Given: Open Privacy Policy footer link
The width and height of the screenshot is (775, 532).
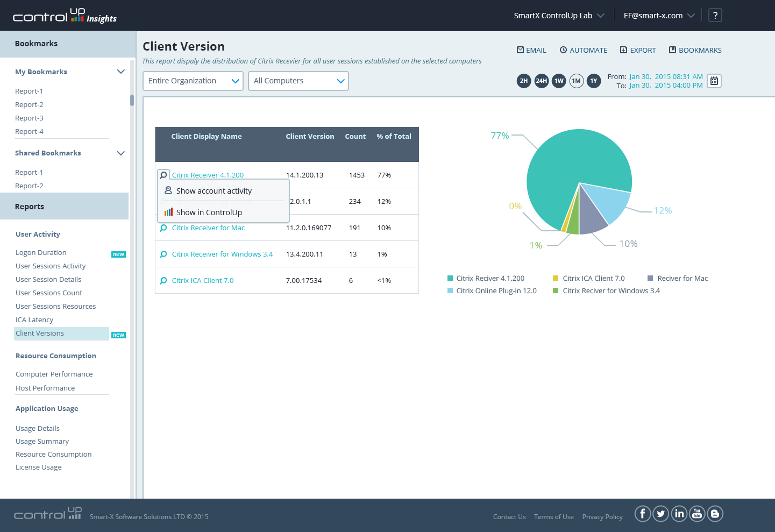Looking at the screenshot, I should (x=602, y=517).
